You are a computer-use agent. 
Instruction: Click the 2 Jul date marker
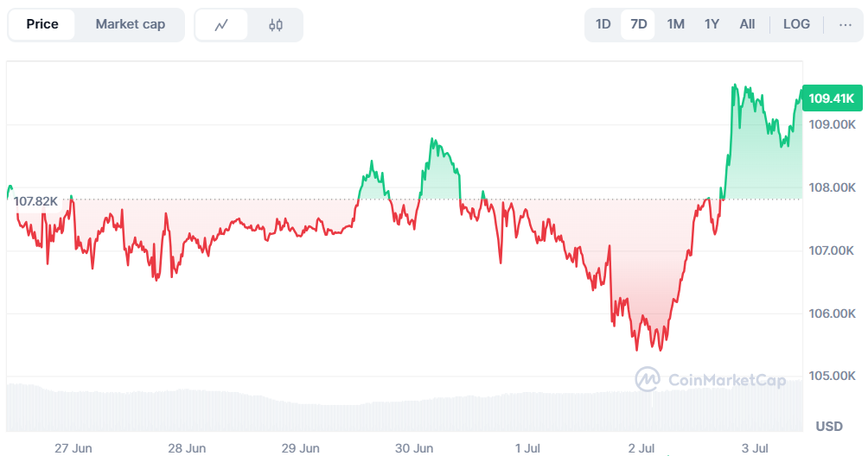click(641, 448)
